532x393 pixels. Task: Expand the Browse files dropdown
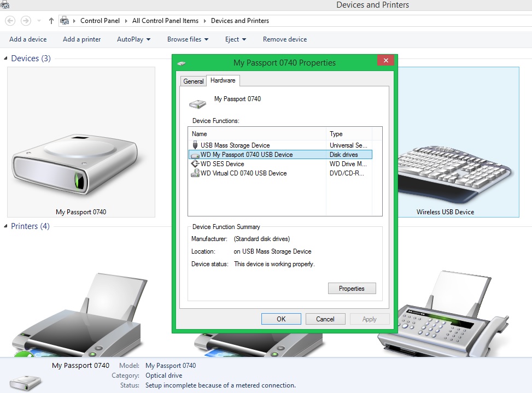tap(188, 39)
